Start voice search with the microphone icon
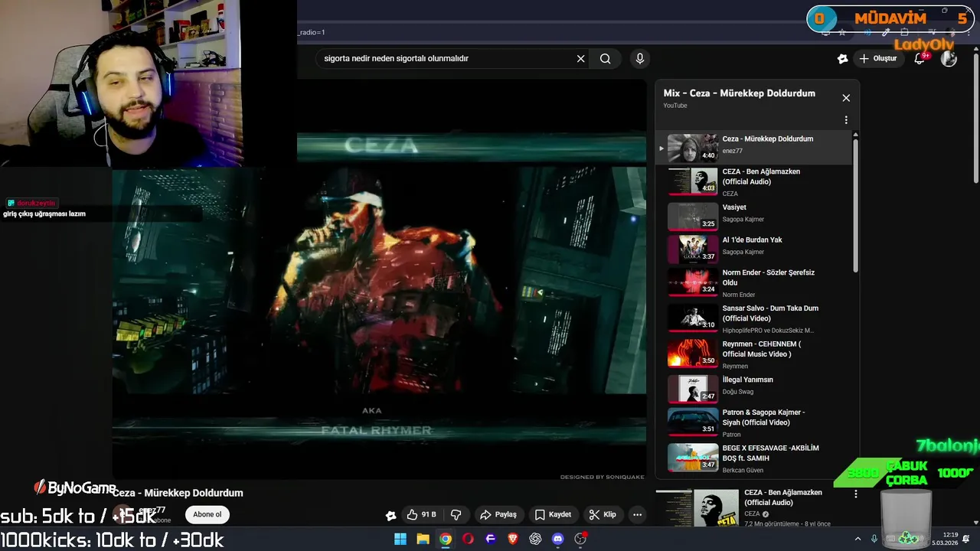 pyautogui.click(x=640, y=58)
